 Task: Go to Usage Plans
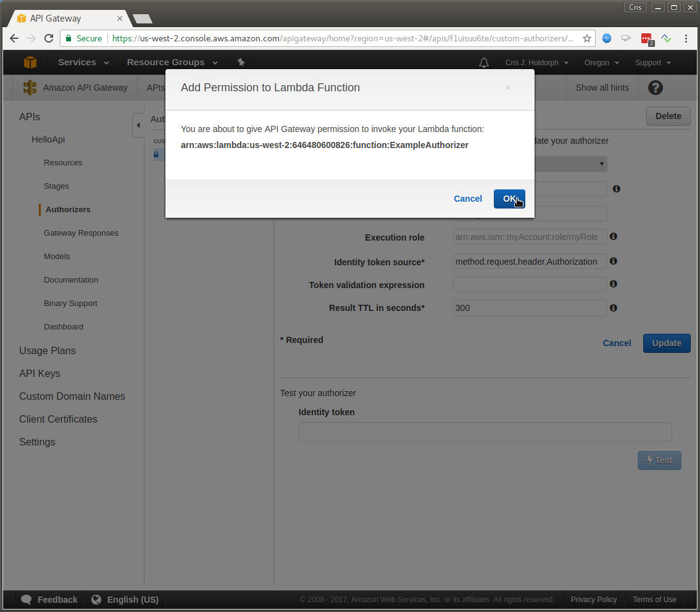tap(48, 350)
